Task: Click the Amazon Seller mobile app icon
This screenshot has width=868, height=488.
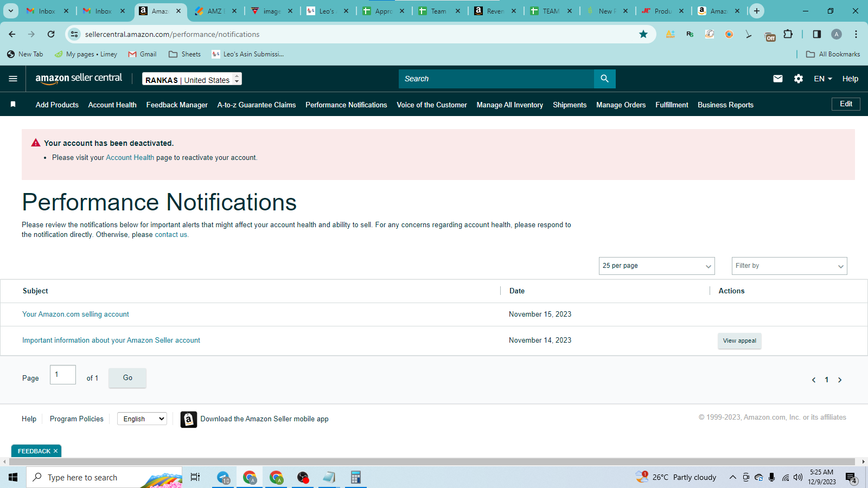Action: click(188, 419)
